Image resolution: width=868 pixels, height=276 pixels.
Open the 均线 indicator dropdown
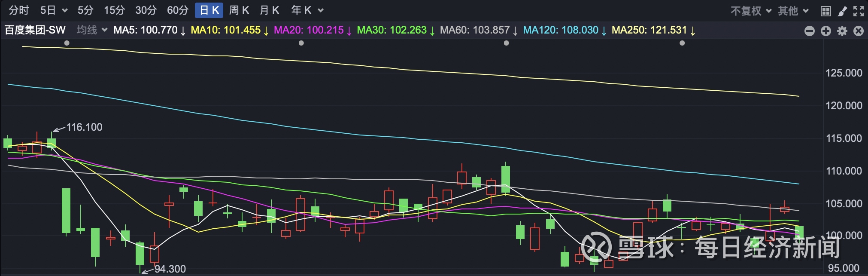coord(92,30)
